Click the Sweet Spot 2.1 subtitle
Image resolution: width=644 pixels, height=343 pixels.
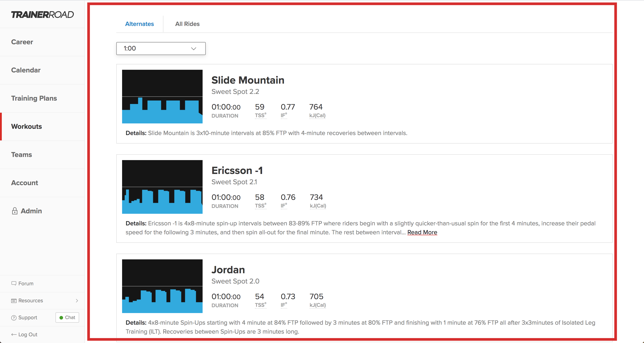pyautogui.click(x=234, y=182)
